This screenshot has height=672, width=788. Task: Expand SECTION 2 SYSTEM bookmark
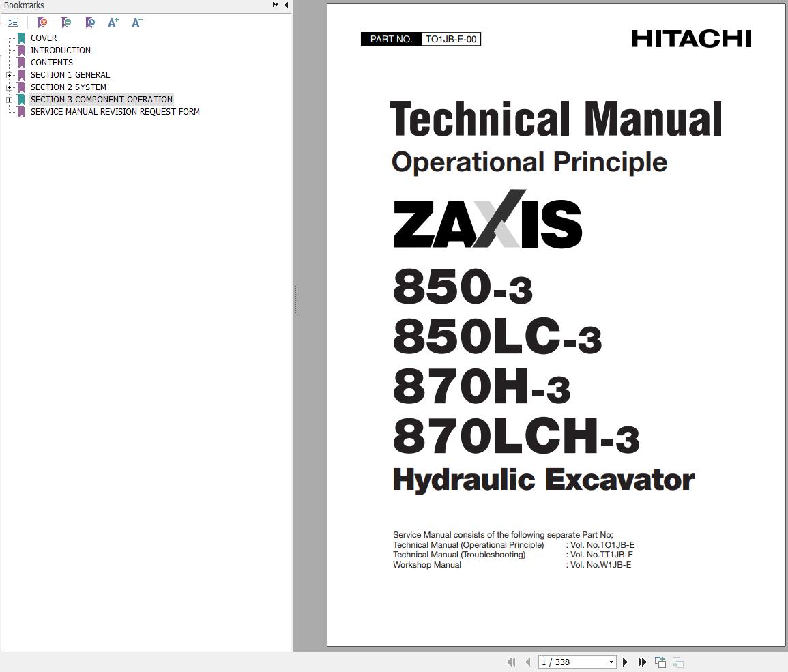pyautogui.click(x=9, y=87)
